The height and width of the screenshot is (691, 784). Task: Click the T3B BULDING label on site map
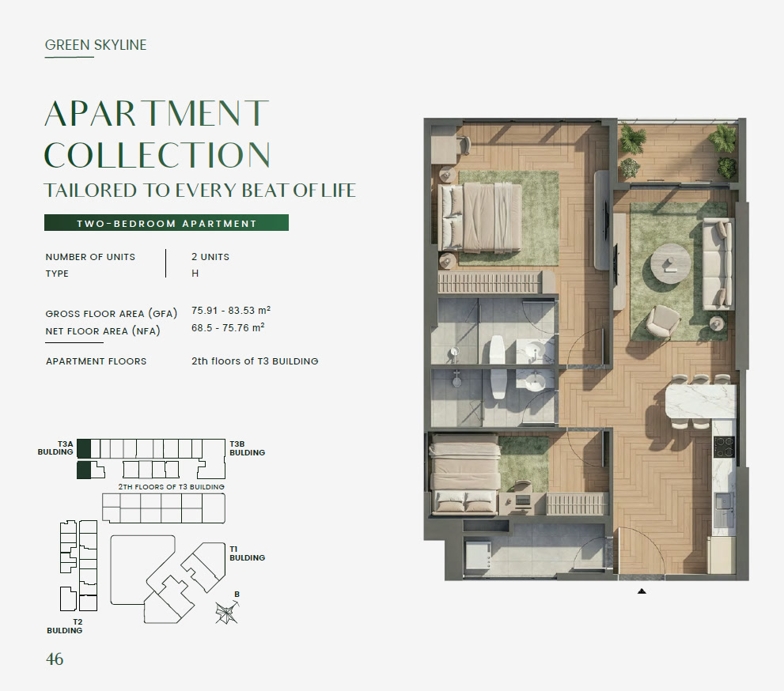pos(248,448)
